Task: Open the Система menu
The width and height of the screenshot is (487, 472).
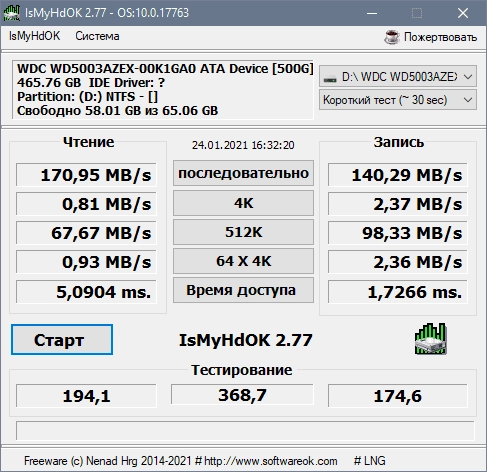Action: [x=97, y=36]
